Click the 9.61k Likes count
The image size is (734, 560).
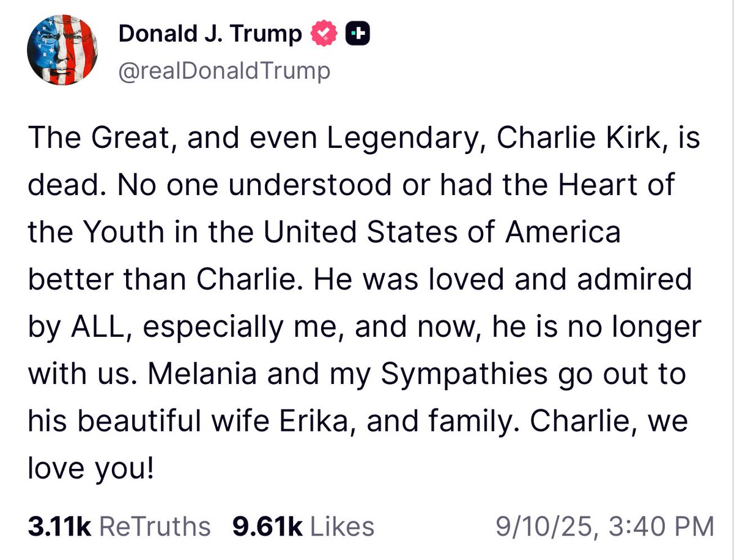pos(269,526)
